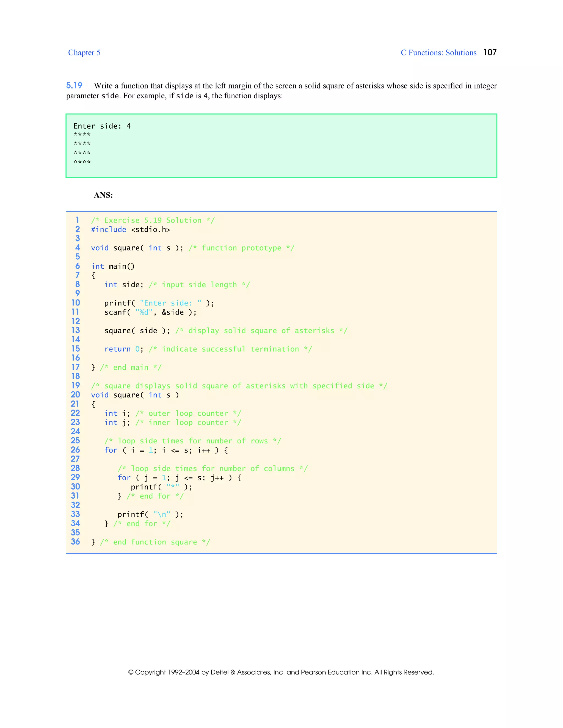The width and height of the screenshot is (563, 728).
Task: Click the printf( "\n" ) line
Action: click(150, 515)
